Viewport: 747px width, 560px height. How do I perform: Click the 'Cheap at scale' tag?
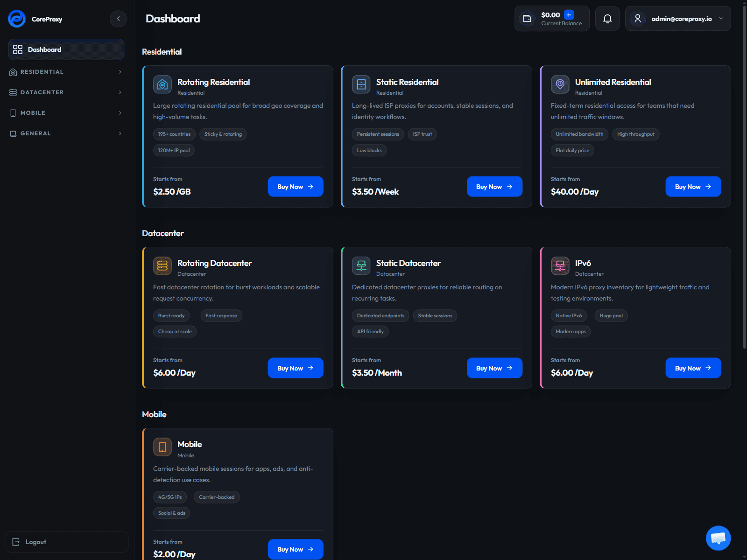click(x=175, y=332)
